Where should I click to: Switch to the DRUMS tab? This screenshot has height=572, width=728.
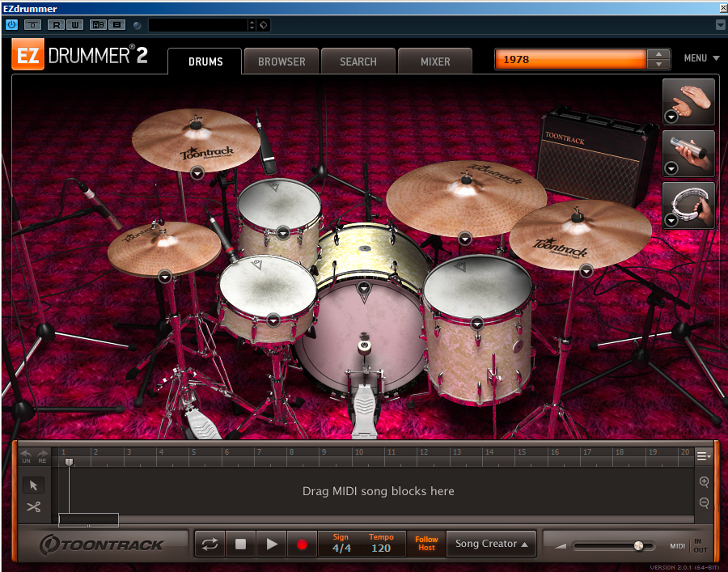(205, 61)
